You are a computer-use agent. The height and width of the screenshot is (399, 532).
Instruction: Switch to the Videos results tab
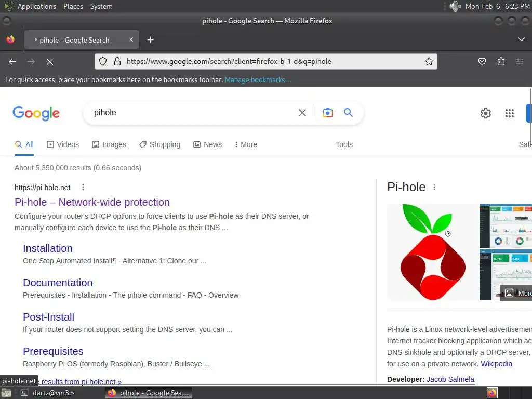63,144
